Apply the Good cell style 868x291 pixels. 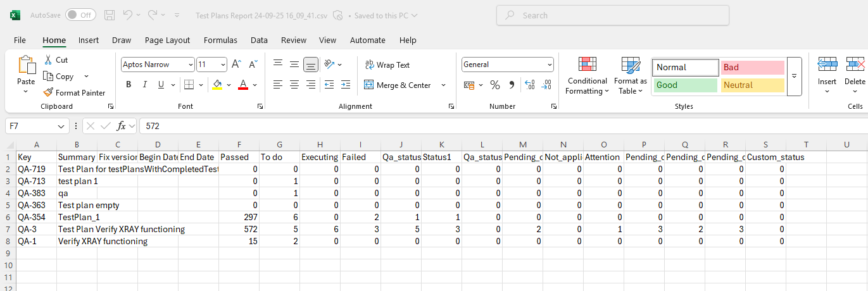pyautogui.click(x=685, y=85)
